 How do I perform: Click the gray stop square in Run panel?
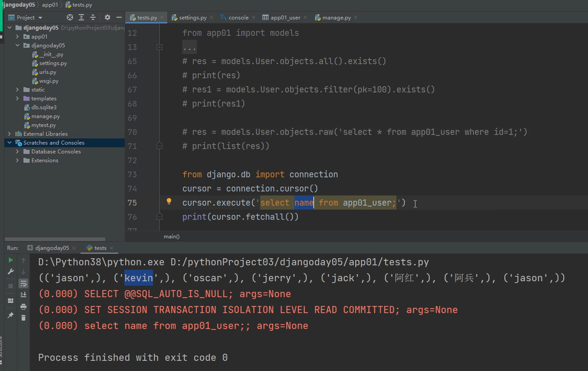(x=11, y=286)
